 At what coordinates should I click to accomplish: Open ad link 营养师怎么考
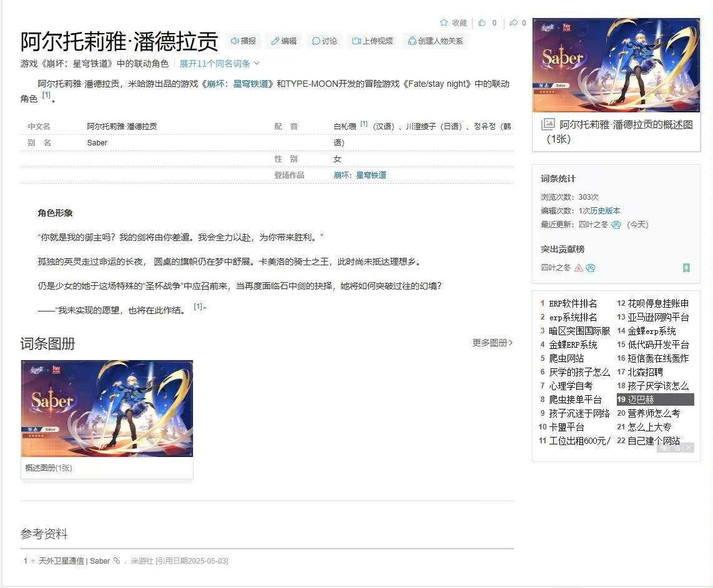pos(654,413)
